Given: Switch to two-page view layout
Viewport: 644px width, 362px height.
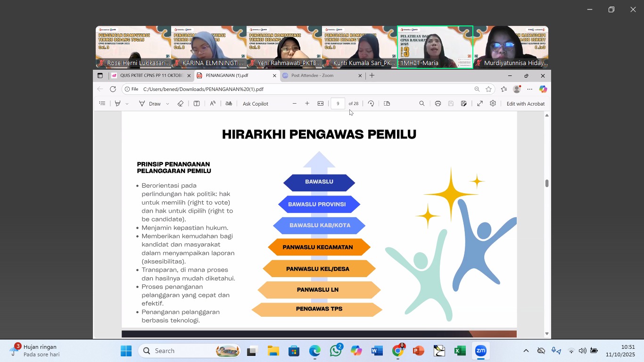Looking at the screenshot, I should 387,103.
